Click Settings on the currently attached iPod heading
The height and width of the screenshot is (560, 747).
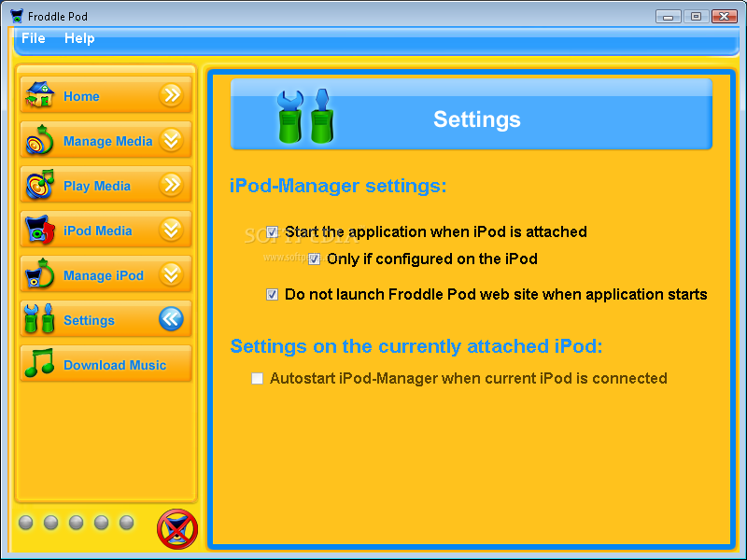click(x=416, y=346)
